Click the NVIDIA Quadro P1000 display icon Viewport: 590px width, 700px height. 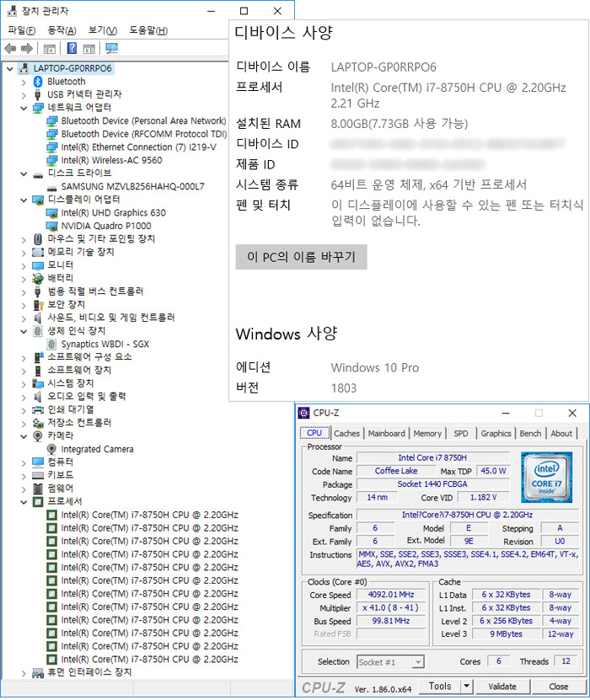51,227
